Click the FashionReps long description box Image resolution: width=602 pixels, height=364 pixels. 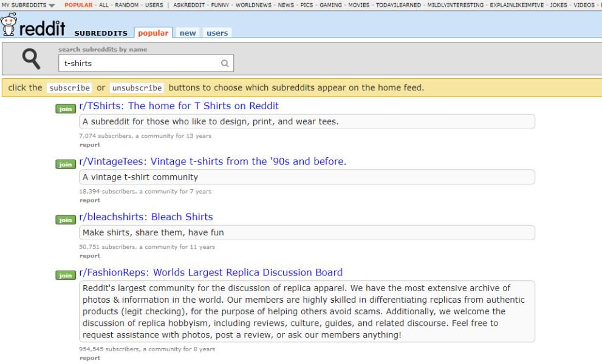coord(307,311)
